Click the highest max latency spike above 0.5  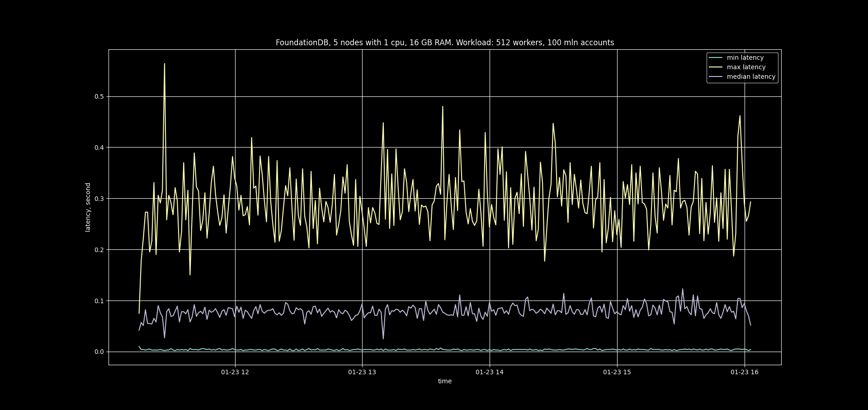165,64
